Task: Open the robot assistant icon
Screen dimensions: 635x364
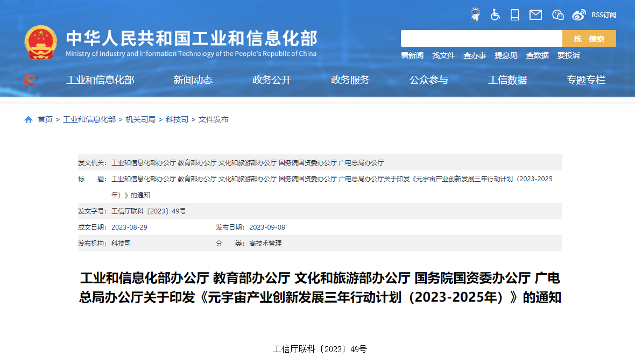Action: tap(475, 15)
